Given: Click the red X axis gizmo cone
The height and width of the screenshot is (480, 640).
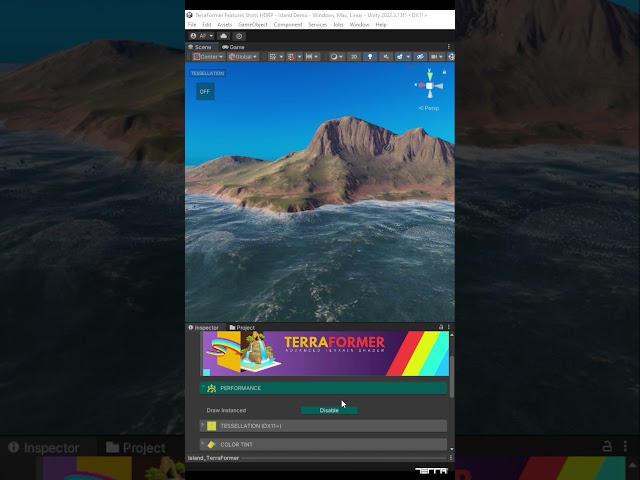Looking at the screenshot, I should pyautogui.click(x=420, y=85).
